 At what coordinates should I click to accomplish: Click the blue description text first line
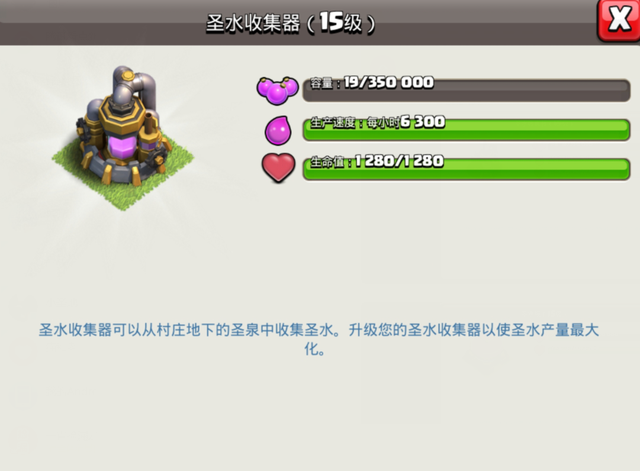pyautogui.click(x=319, y=330)
